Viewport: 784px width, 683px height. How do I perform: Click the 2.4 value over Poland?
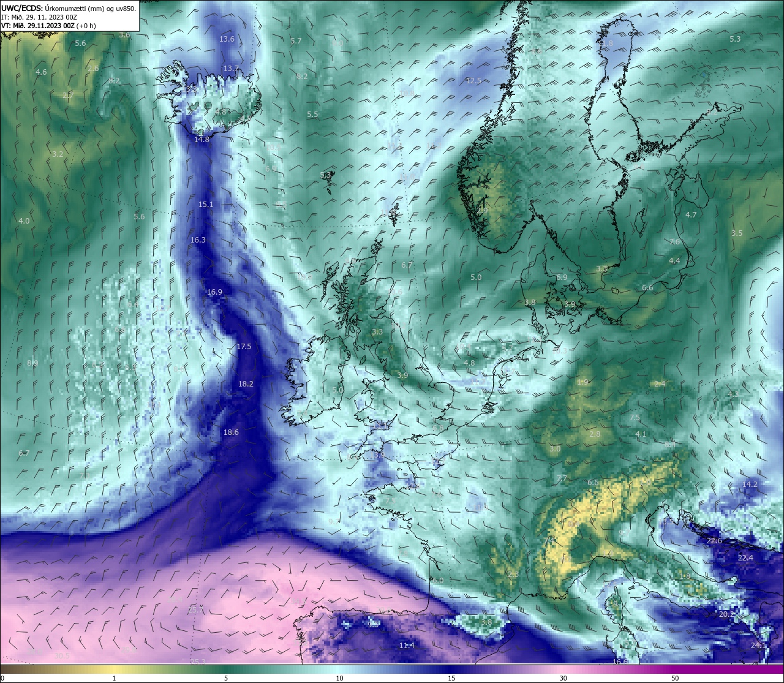tap(660, 384)
